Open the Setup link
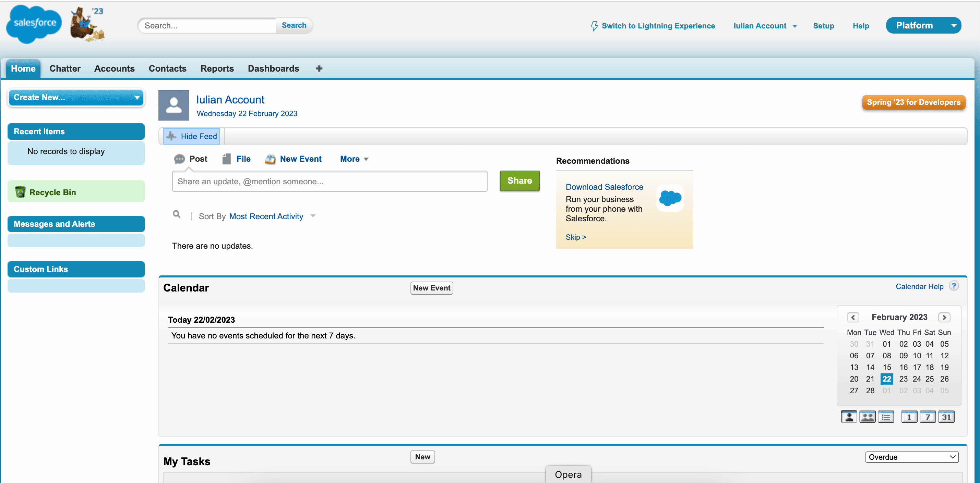This screenshot has width=980, height=483. pyautogui.click(x=823, y=26)
